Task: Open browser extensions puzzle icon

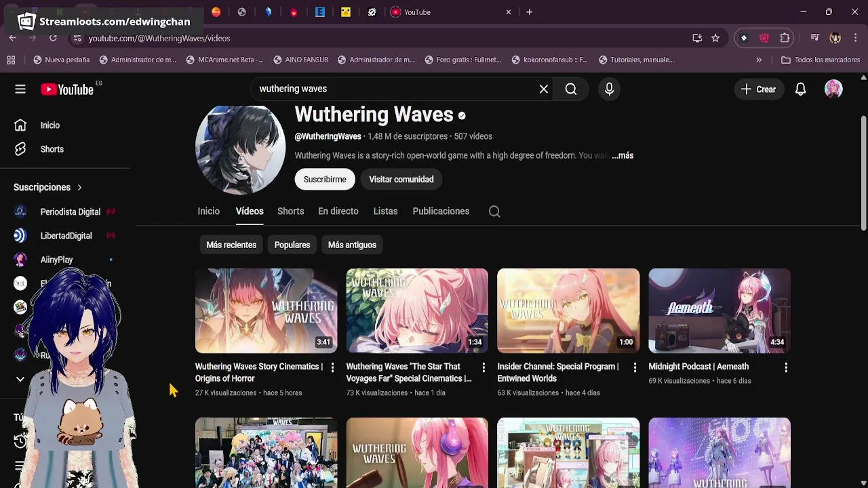Action: click(785, 38)
